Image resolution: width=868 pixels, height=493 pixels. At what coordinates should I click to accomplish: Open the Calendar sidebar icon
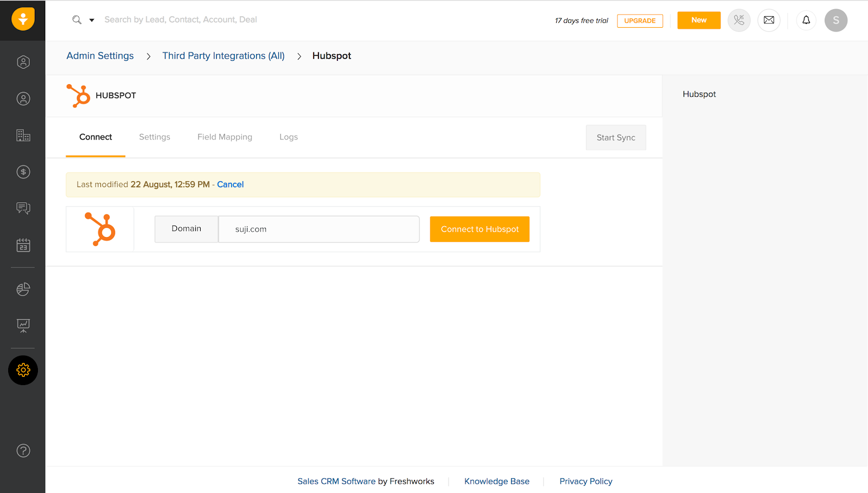[23, 245]
